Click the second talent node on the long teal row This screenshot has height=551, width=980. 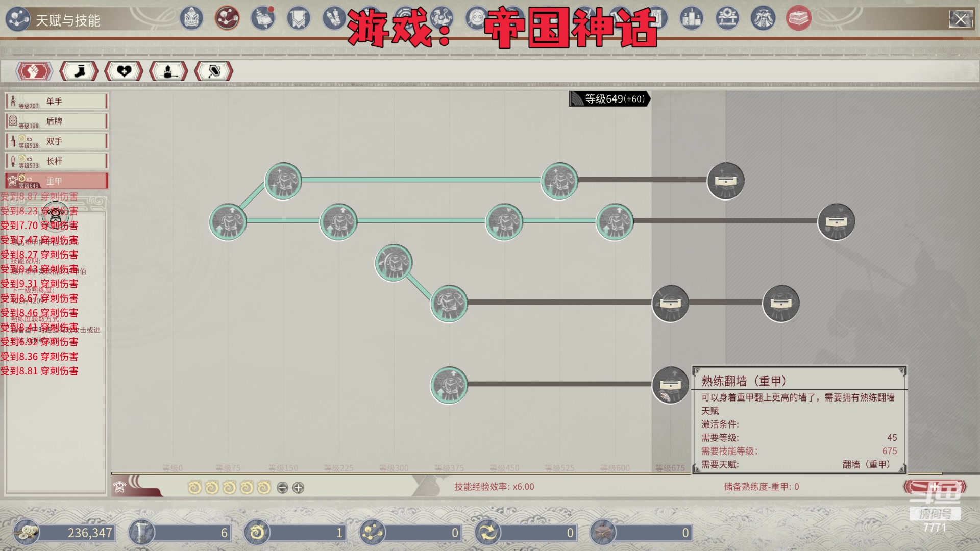338,222
